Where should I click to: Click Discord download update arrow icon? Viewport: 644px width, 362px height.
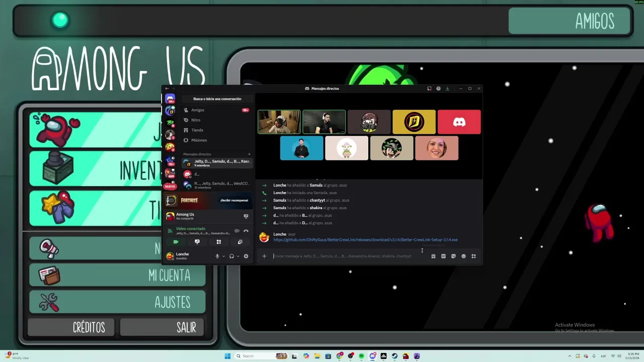coord(447,88)
